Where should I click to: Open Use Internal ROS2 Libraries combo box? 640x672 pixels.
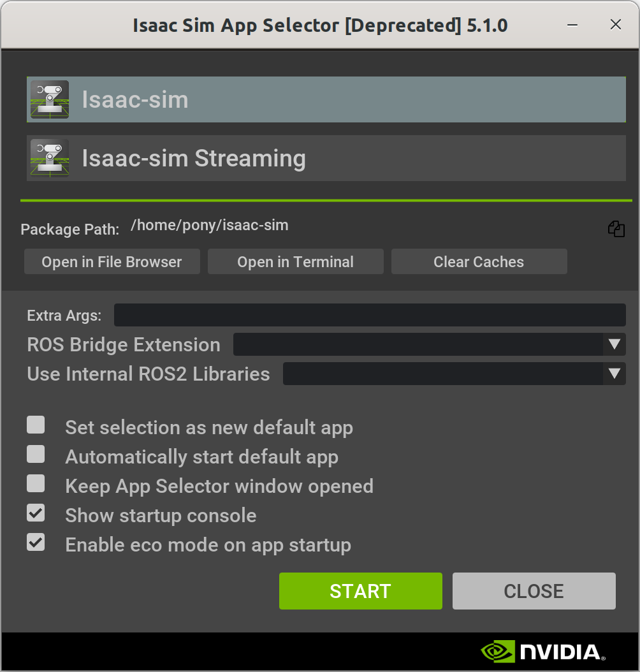pos(454,374)
